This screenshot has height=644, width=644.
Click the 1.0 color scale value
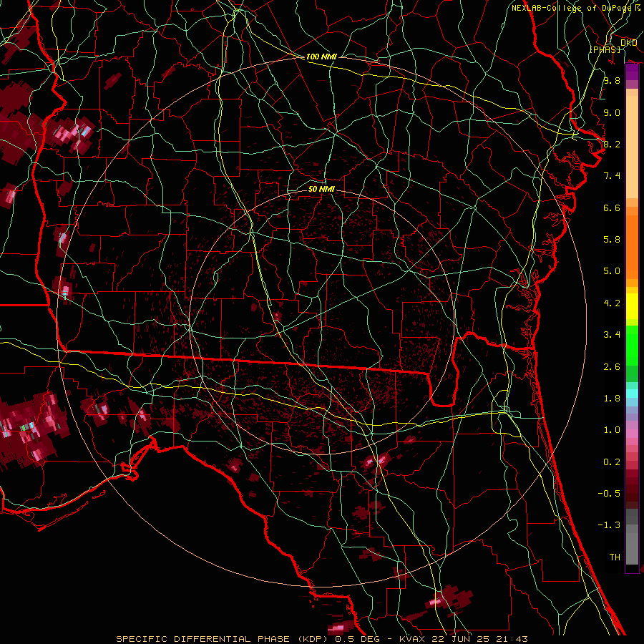coord(612,430)
